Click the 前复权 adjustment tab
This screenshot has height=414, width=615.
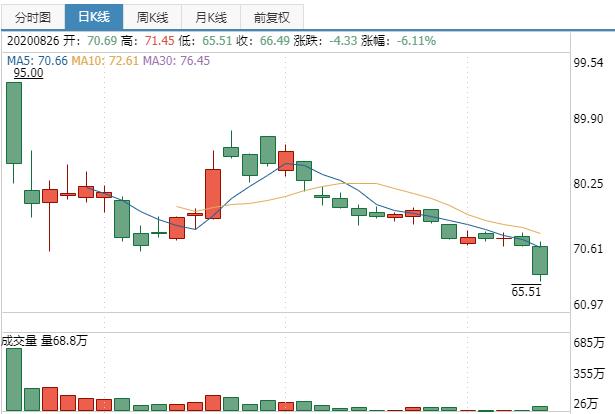tap(271, 17)
